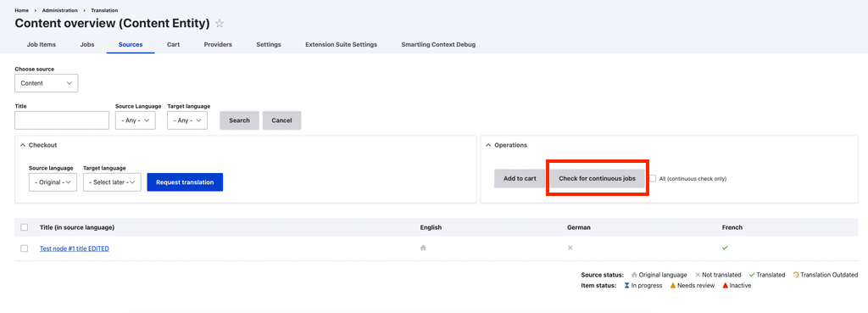This screenshot has height=313, width=868.
Task: Click the Original language legend house icon
Action: (x=634, y=275)
